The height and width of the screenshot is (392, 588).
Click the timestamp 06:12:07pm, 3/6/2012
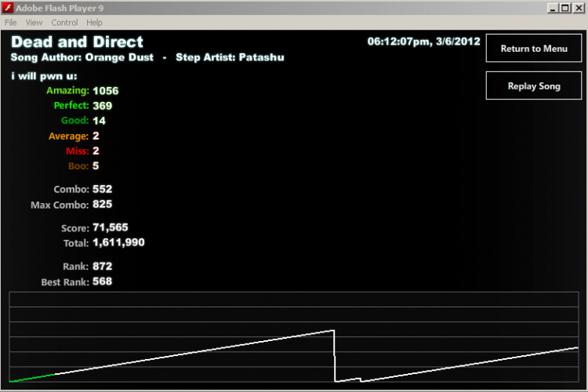(x=423, y=42)
